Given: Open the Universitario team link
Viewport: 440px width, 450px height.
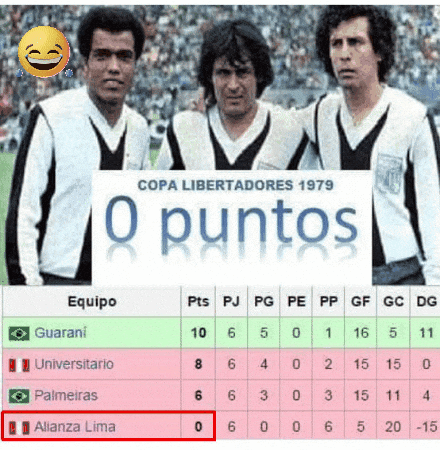Looking at the screenshot, I should tap(74, 364).
